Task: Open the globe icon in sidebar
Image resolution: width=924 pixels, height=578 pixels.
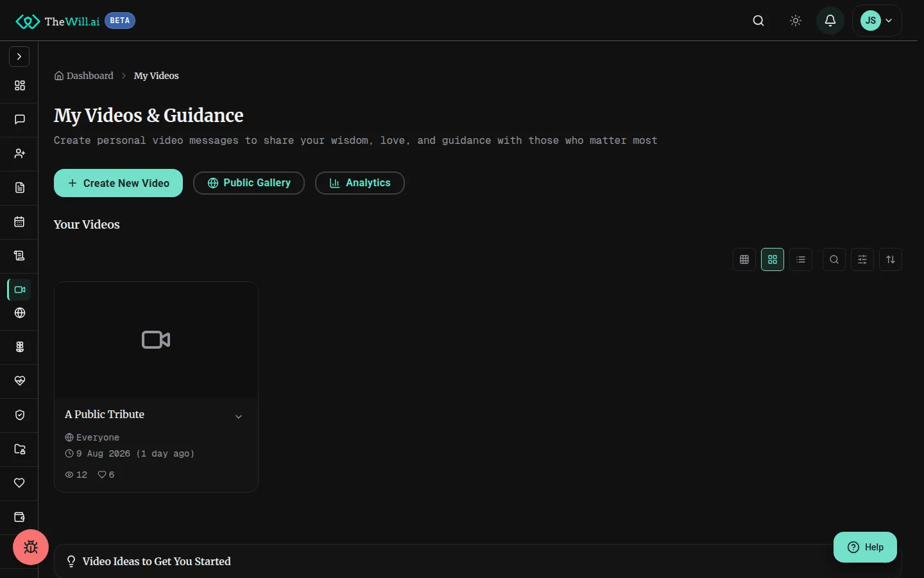Action: (x=20, y=313)
